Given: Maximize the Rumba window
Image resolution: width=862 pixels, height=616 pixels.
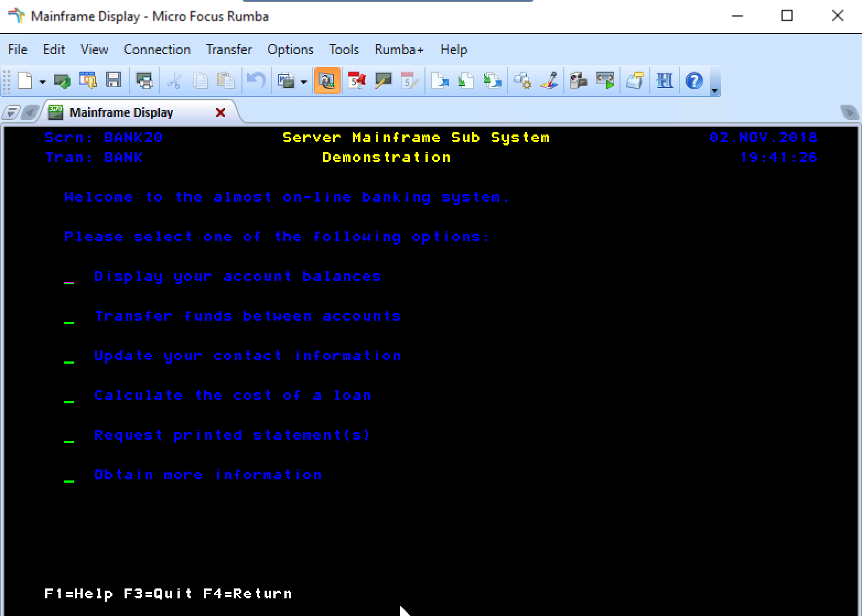Looking at the screenshot, I should (787, 16).
